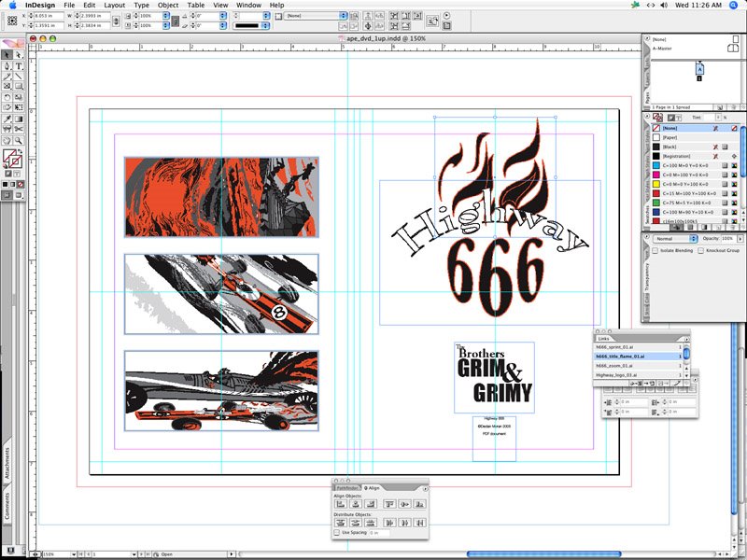Screen dimensions: 747x560
Task: Open the File menu
Action: pyautogui.click(x=69, y=6)
